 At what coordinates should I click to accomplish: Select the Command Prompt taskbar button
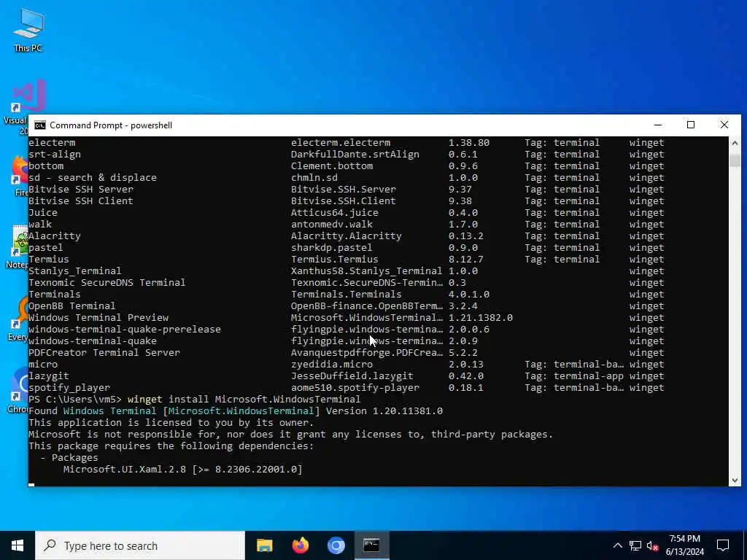click(x=371, y=545)
